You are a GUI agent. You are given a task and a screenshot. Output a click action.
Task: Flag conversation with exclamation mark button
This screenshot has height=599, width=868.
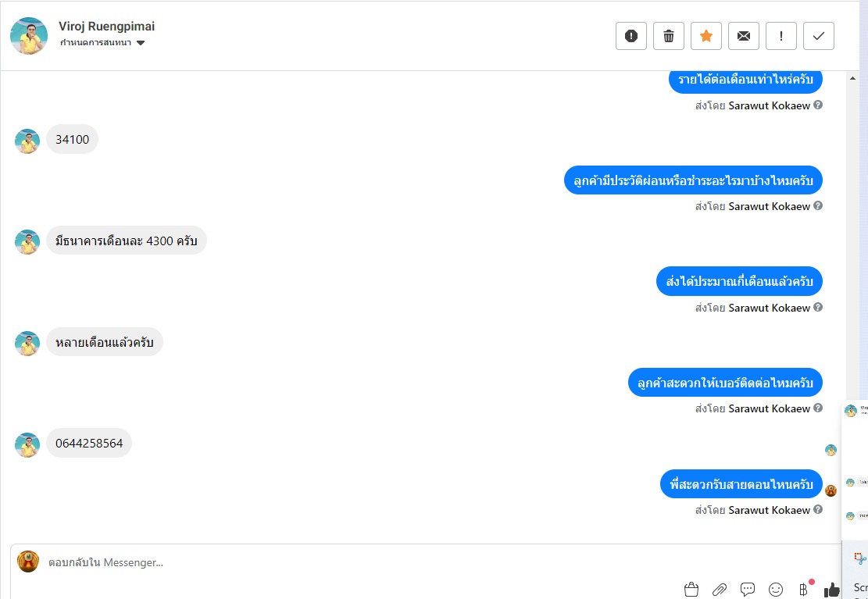(781, 36)
